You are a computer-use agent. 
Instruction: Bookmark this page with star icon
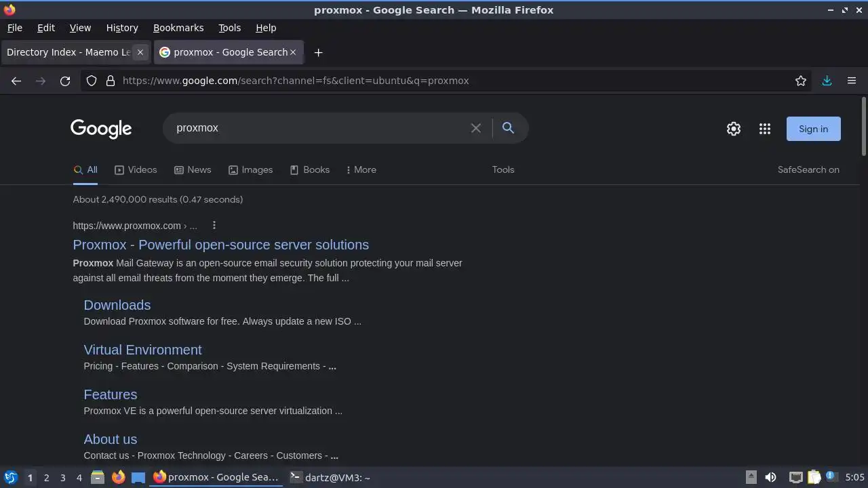coord(801,81)
